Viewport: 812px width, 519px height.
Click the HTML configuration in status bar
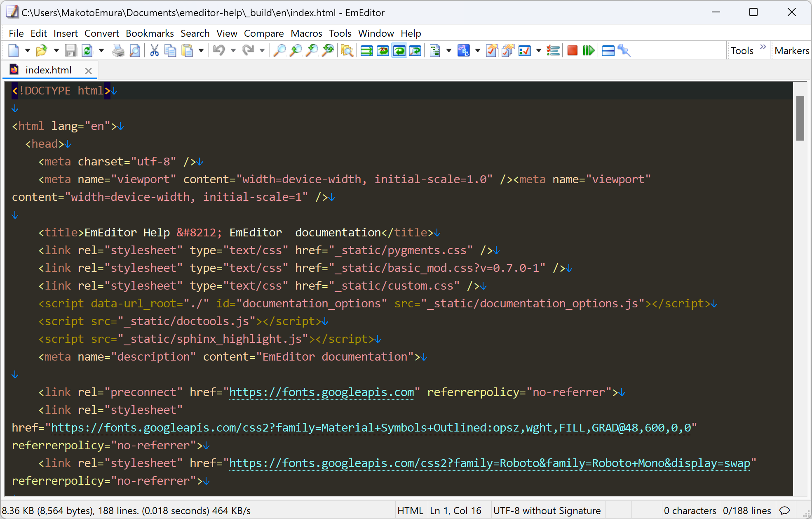(x=410, y=511)
